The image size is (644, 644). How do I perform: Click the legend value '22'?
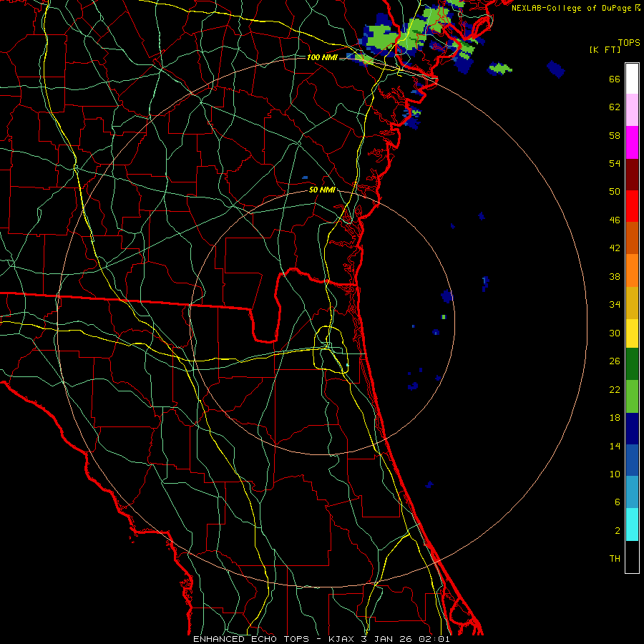pyautogui.click(x=615, y=390)
